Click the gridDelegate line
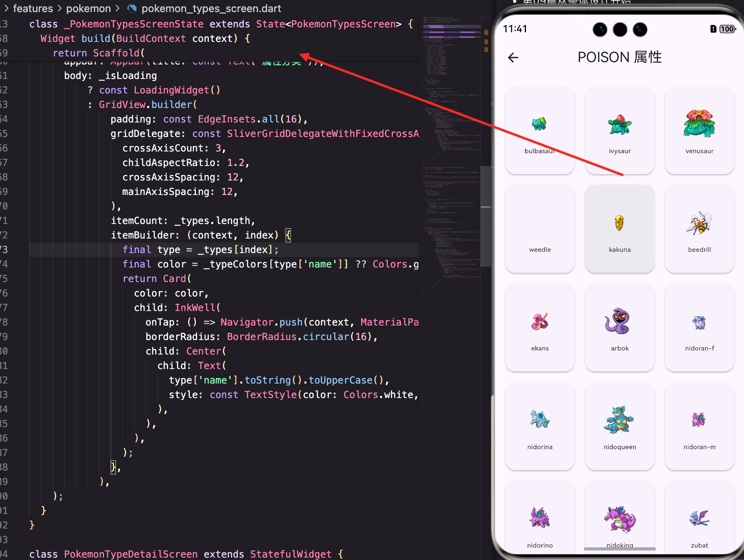744x560 pixels. point(265,133)
